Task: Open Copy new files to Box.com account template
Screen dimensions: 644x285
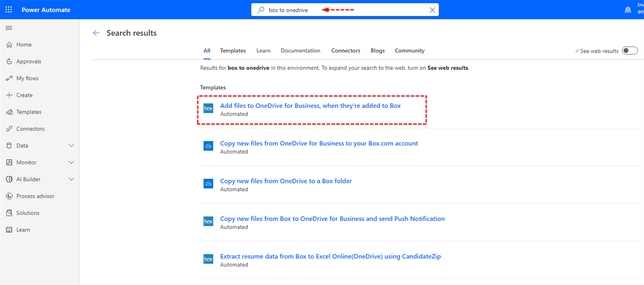Action: pyautogui.click(x=319, y=143)
